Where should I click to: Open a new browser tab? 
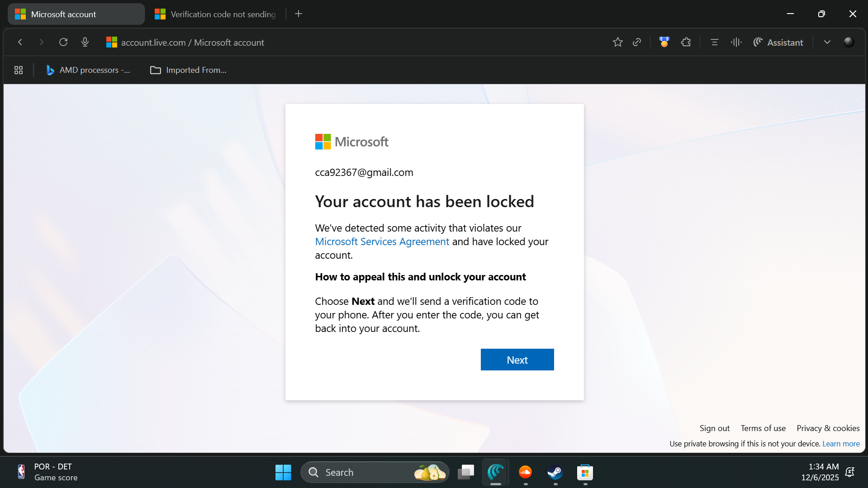click(299, 14)
